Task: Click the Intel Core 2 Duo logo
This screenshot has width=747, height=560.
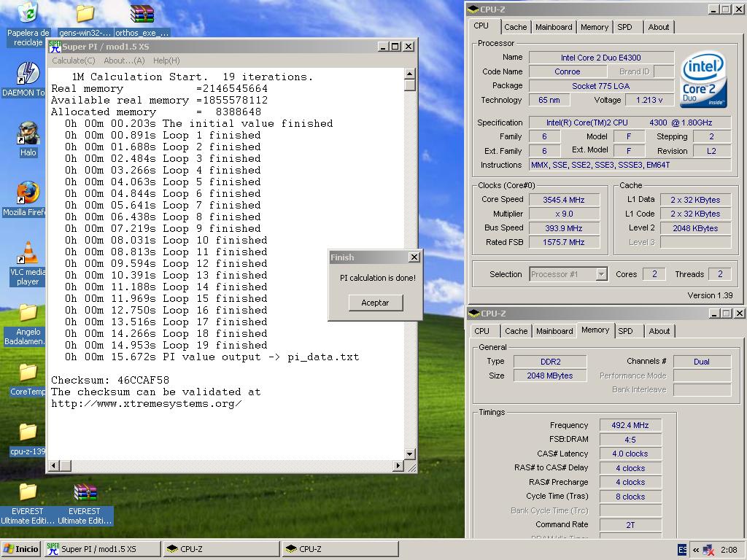Action: point(703,79)
